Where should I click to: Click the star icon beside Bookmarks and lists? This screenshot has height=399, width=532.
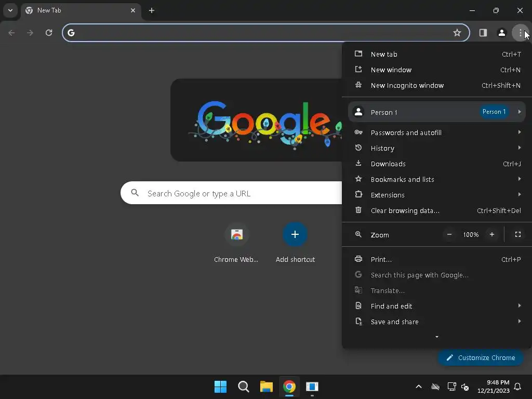[358, 179]
